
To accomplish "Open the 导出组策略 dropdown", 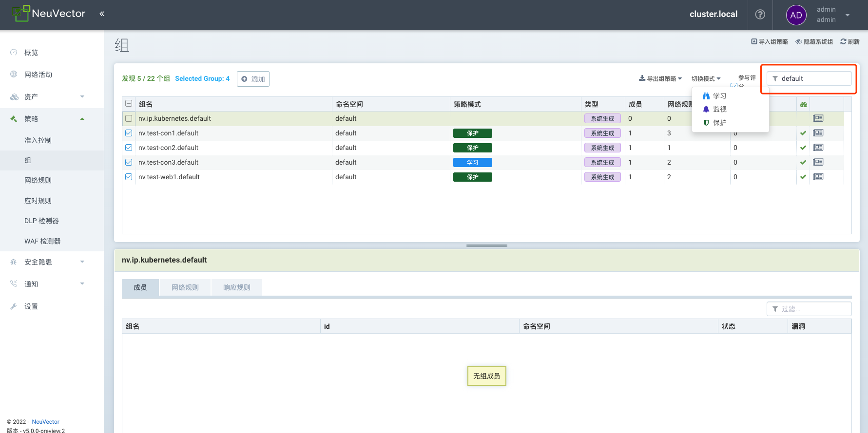I will (660, 79).
